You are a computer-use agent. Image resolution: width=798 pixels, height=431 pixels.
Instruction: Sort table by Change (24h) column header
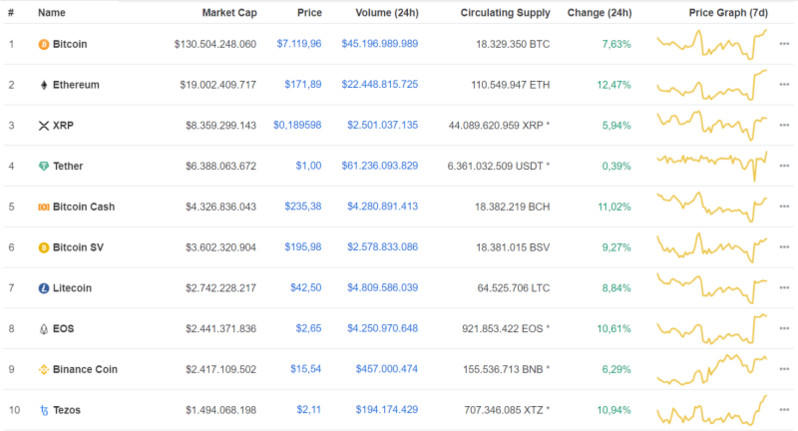[599, 13]
